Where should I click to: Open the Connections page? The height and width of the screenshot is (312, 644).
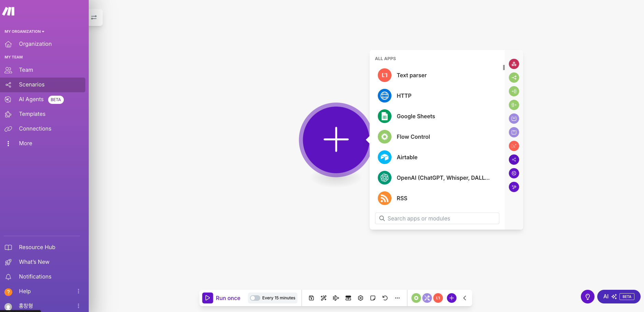point(43,129)
